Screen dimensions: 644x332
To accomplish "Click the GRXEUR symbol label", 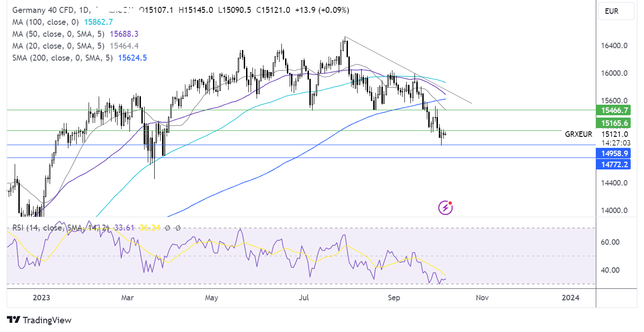I will point(579,134).
